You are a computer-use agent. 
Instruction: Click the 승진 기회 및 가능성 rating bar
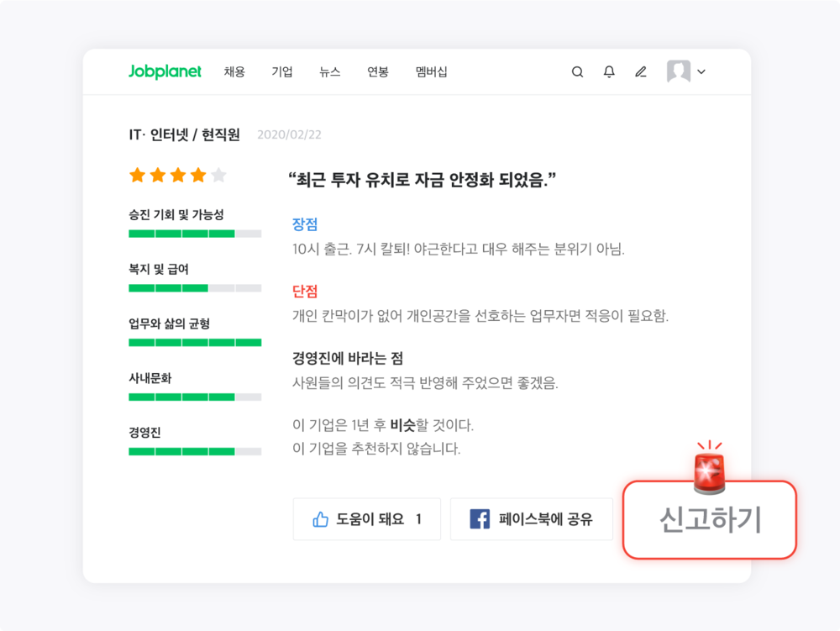pos(195,234)
